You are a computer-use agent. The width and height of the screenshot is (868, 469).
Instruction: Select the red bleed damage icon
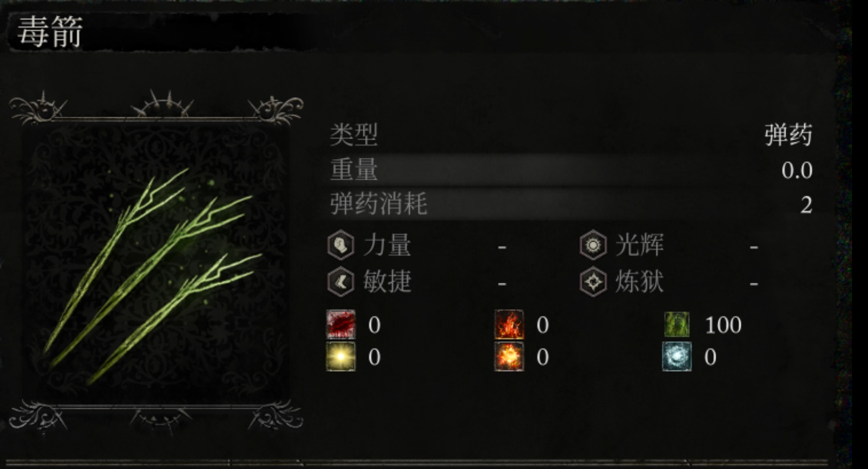tap(342, 325)
